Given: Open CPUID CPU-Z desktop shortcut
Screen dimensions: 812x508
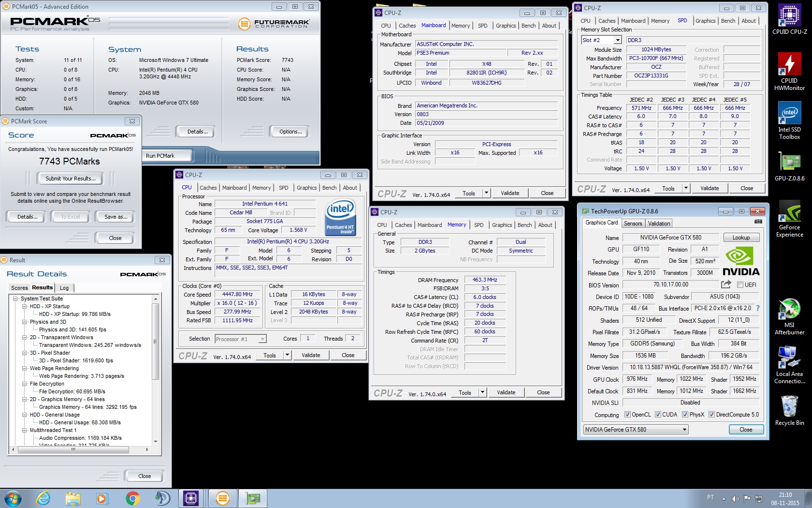Looking at the screenshot, I should (x=789, y=19).
